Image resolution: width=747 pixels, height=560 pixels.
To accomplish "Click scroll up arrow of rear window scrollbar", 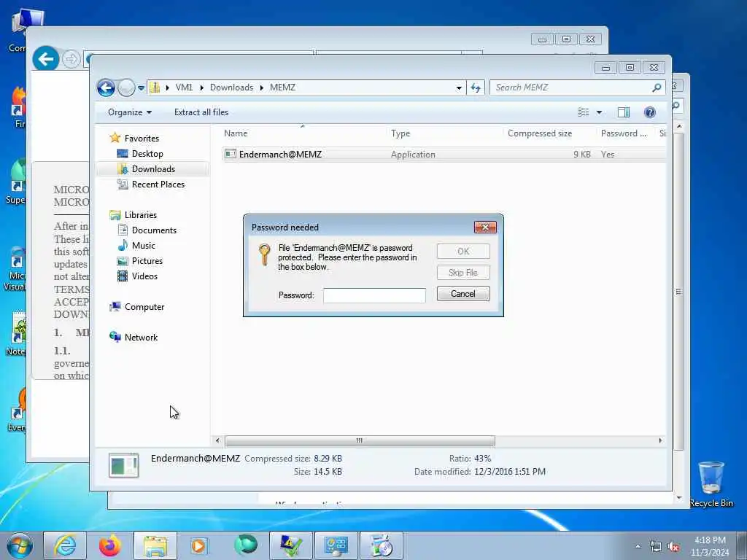I will coord(679,127).
